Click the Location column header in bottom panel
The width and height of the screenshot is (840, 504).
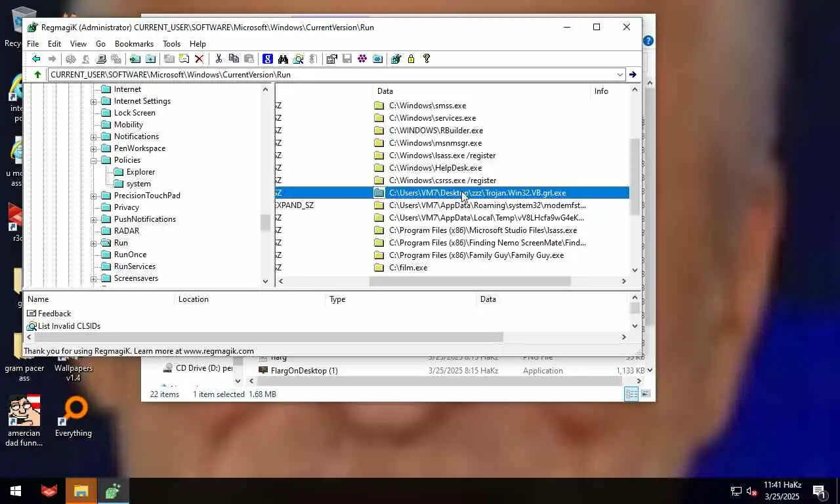click(250, 299)
